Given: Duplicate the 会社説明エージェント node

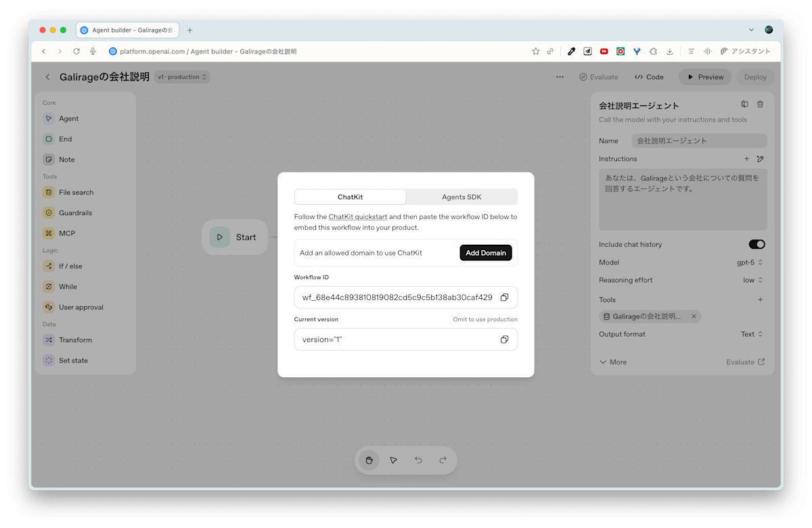Looking at the screenshot, I should (744, 104).
